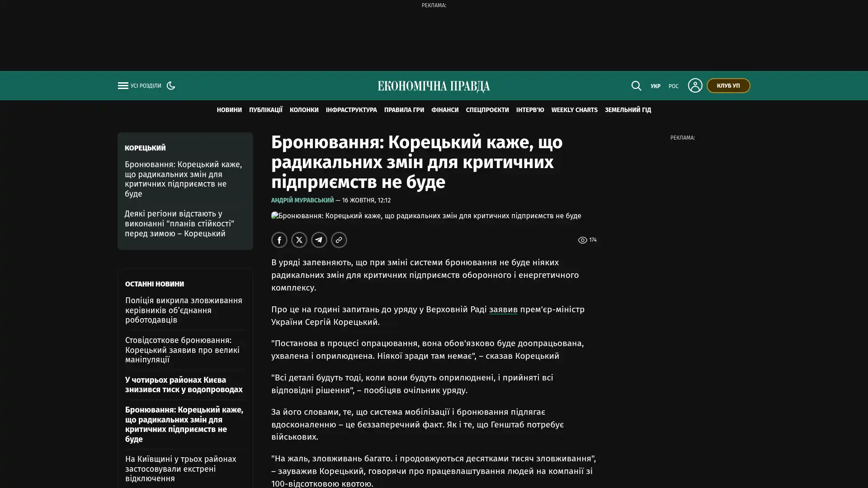This screenshot has height=488, width=868.
Task: Open 'Стовідсоткове бронювання' news item
Action: coord(182,350)
